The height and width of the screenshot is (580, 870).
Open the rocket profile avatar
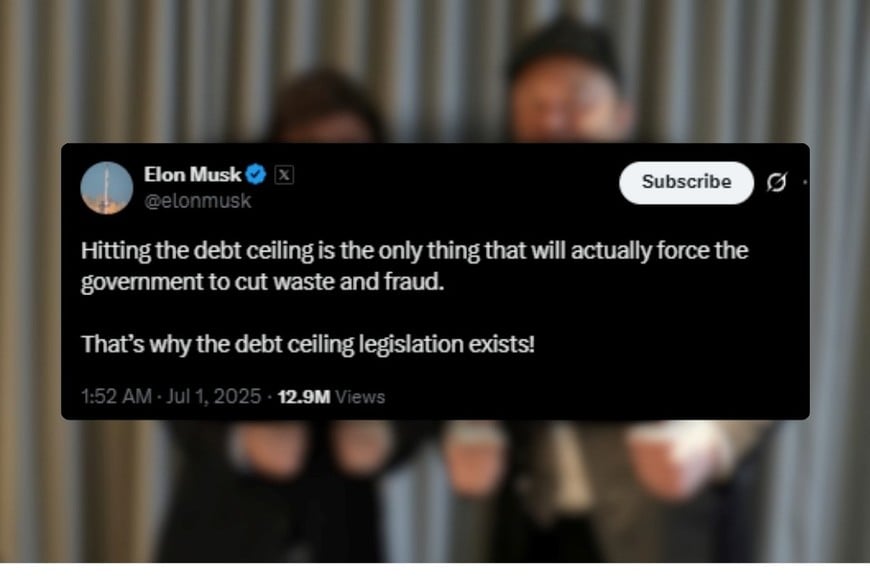point(107,188)
